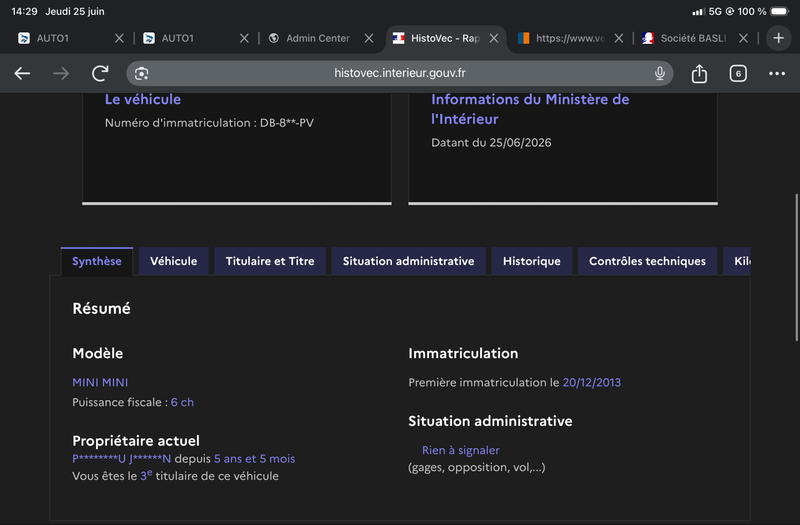Switch to the Admin Center browser tab
Viewport: 800px width, 525px height.
(318, 38)
